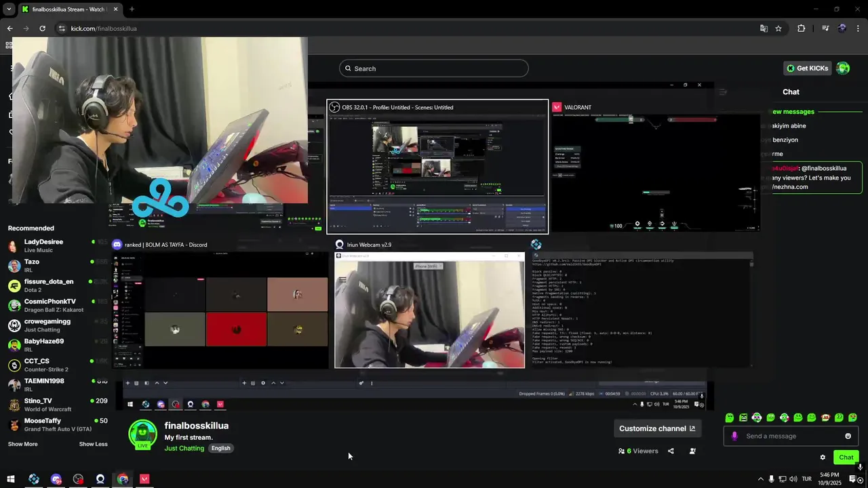Open BabyHaze69 recommended channel
This screenshot has width=868, height=488.
(58, 345)
